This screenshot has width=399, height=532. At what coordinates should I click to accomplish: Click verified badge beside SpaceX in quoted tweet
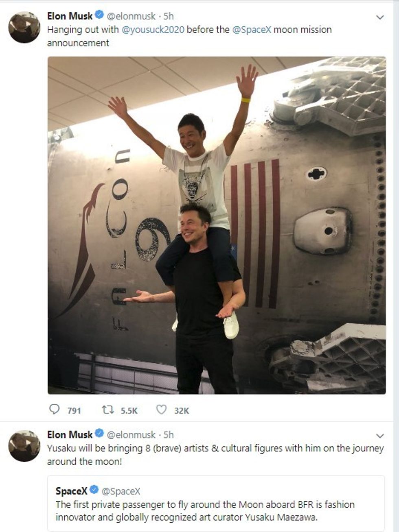click(94, 490)
